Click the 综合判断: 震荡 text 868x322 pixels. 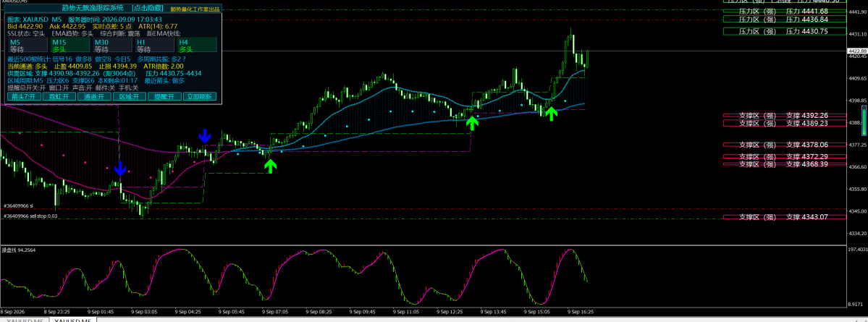[x=119, y=33]
